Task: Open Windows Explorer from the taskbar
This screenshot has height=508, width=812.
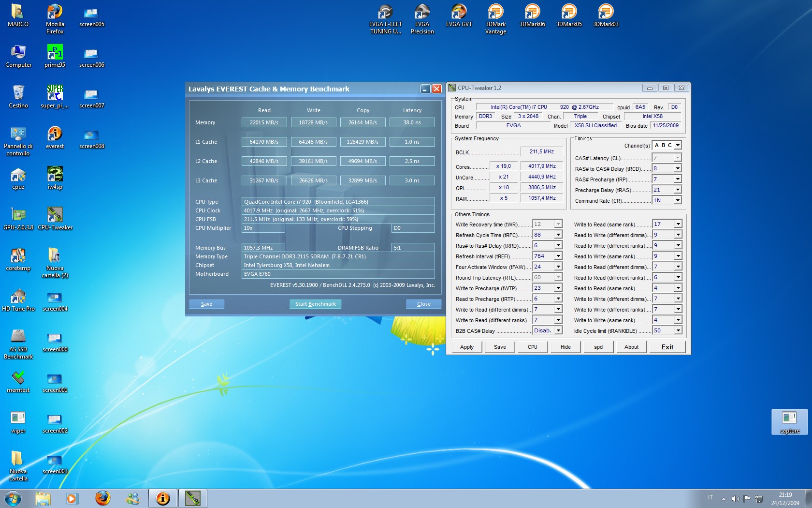Action: click(x=43, y=498)
